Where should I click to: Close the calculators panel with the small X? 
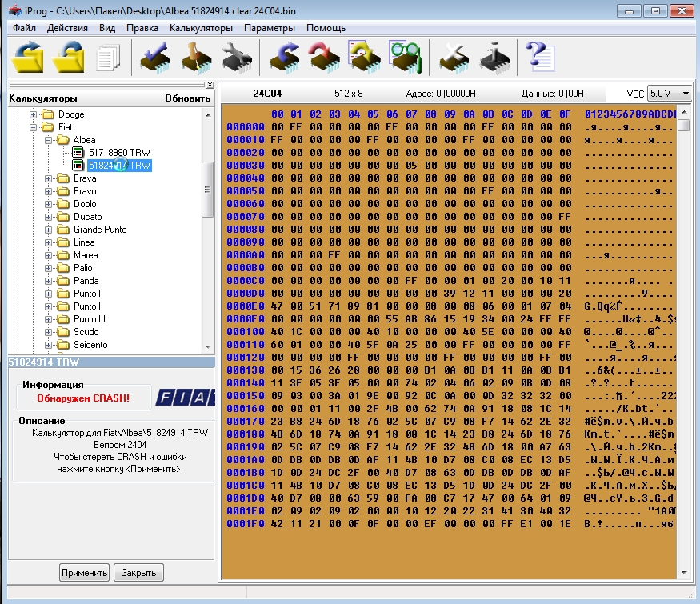coord(210,84)
